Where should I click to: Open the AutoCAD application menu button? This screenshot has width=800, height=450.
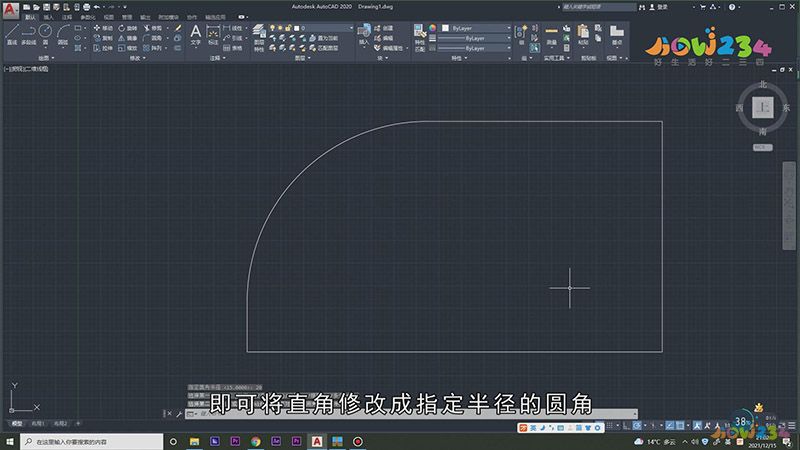tap(10, 10)
